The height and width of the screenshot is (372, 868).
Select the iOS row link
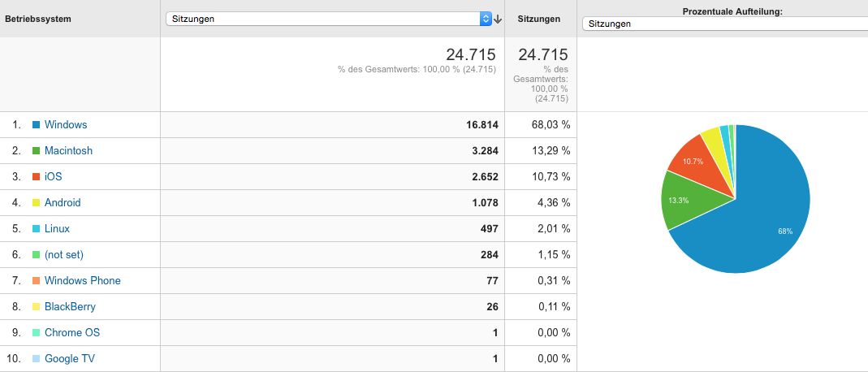tap(53, 176)
